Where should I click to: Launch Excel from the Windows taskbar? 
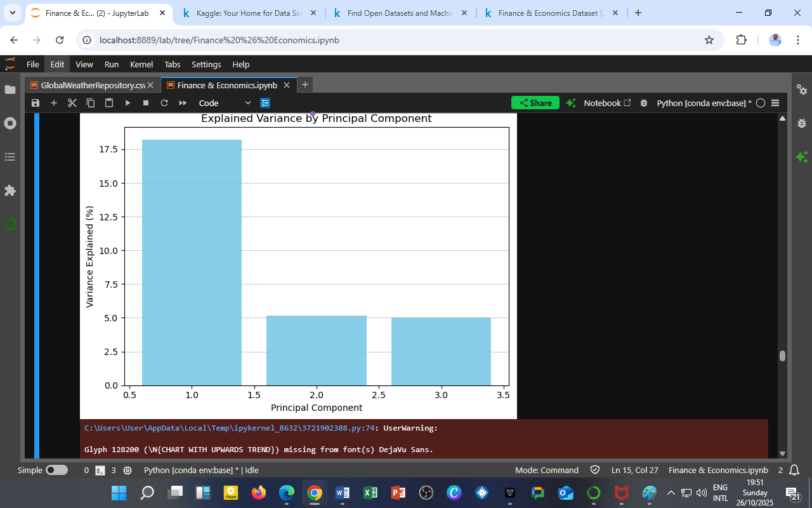370,493
